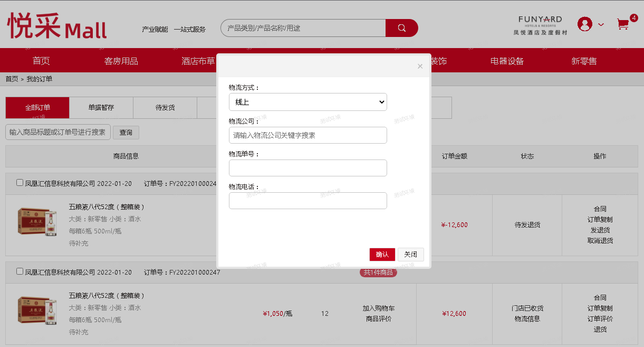The width and height of the screenshot is (644, 347).
Task: Open the 物流方式 dropdown showing 线上
Action: click(x=308, y=102)
